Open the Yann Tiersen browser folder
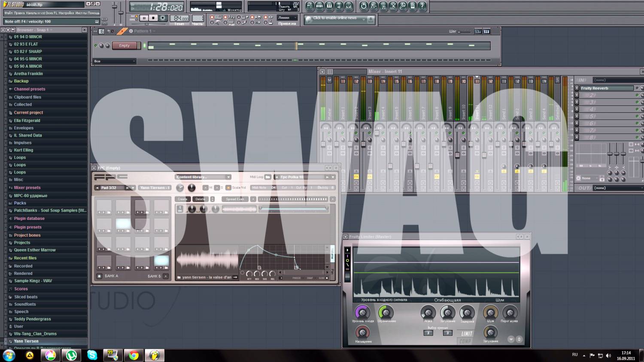 point(26,341)
